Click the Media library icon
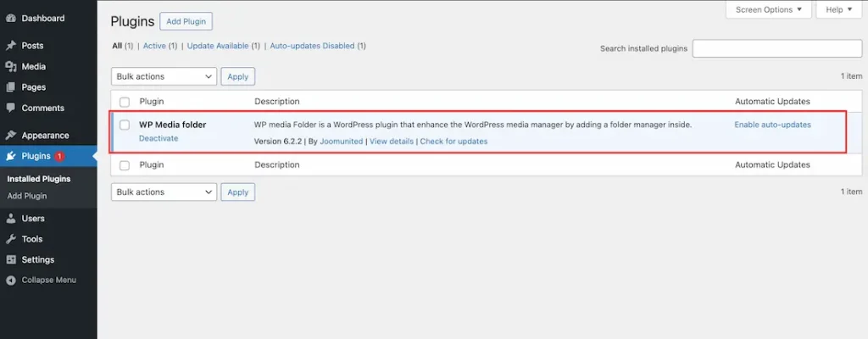The image size is (868, 339). tap(10, 66)
